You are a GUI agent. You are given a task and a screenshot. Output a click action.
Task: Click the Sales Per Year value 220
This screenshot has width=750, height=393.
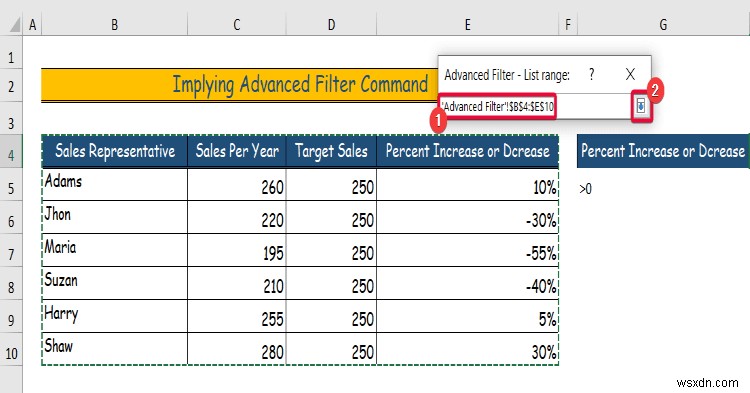237,217
